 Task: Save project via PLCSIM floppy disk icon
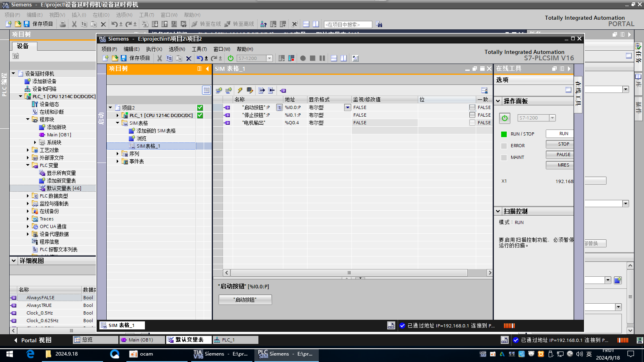[124, 58]
